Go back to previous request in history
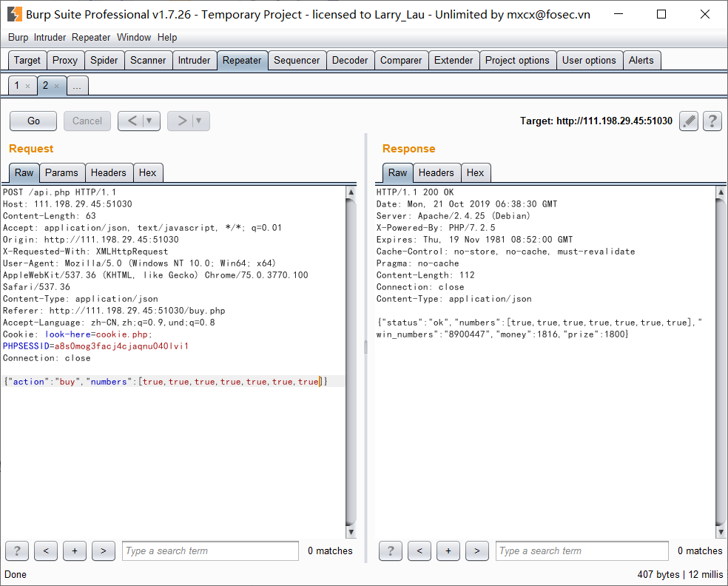The image size is (728, 586). coord(132,121)
